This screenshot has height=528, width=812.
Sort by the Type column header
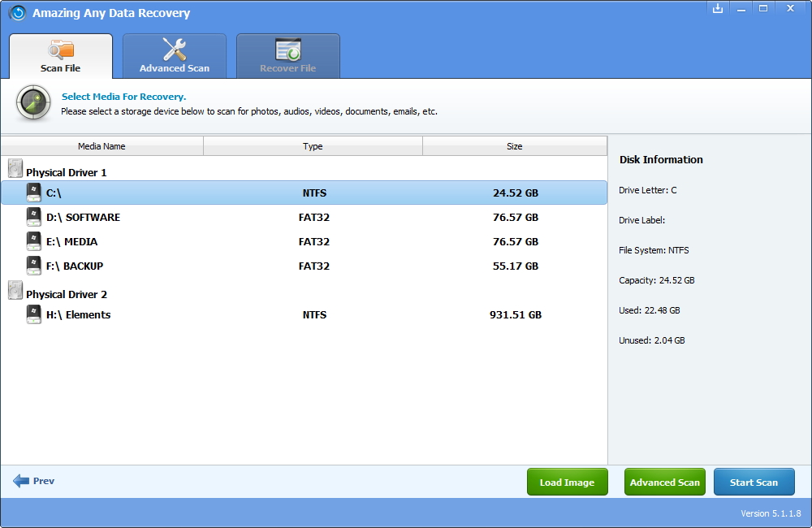click(x=313, y=146)
